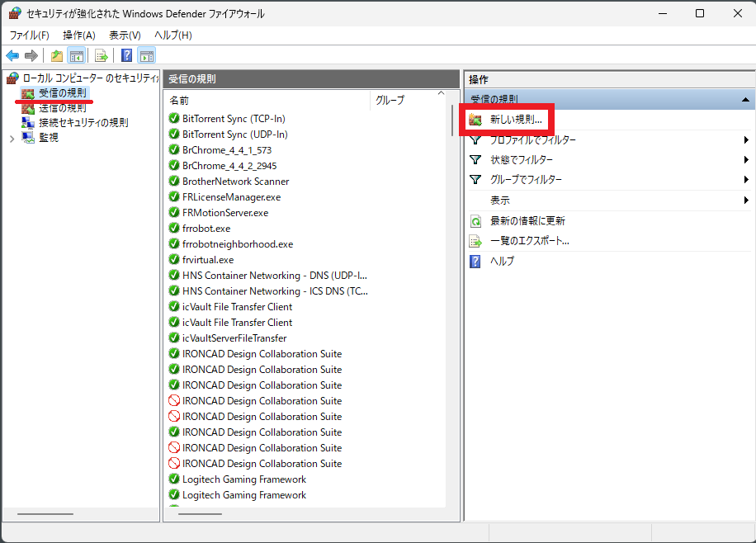Click the Export List toolbar icon

[102, 56]
